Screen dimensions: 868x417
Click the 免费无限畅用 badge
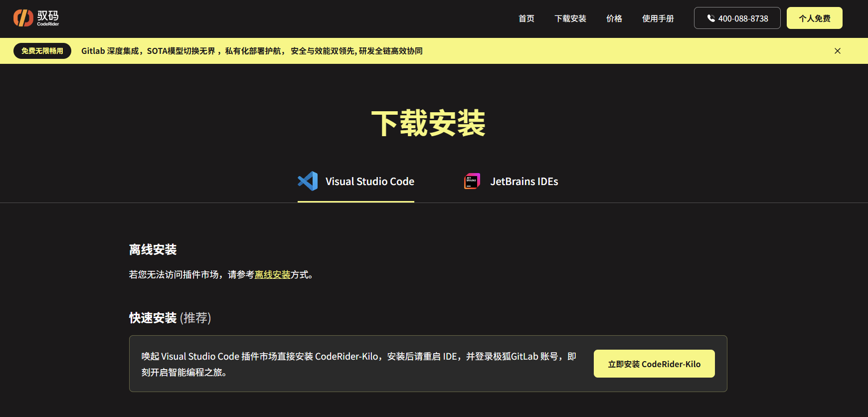click(42, 51)
